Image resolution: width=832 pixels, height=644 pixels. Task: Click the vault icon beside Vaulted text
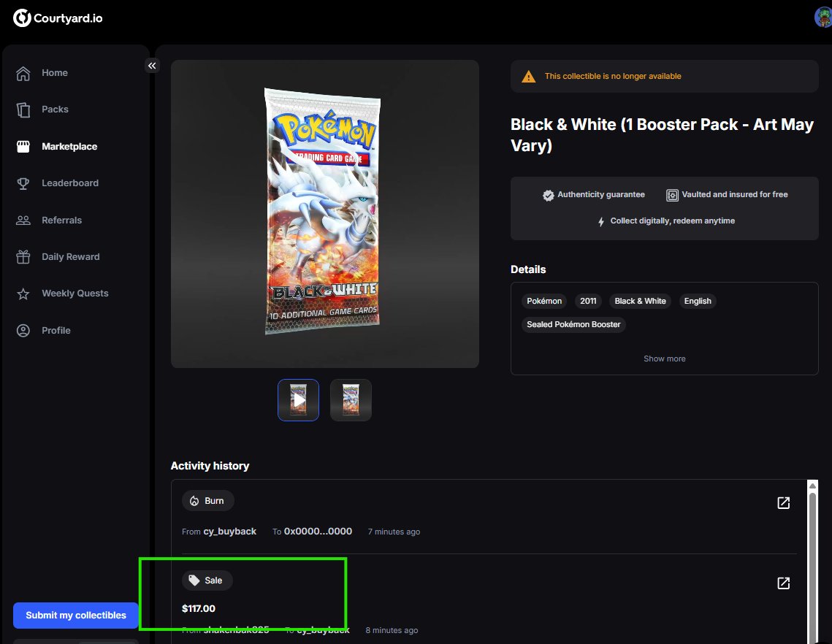click(672, 195)
